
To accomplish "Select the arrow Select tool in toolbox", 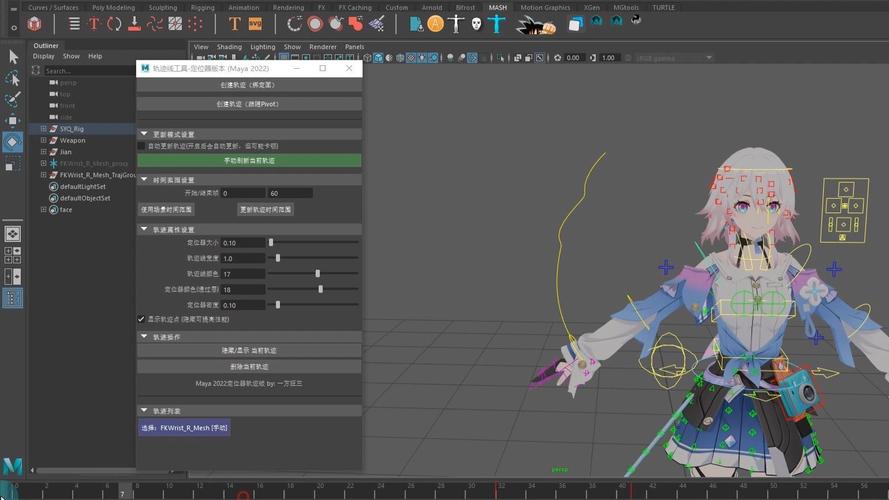I will [13, 57].
